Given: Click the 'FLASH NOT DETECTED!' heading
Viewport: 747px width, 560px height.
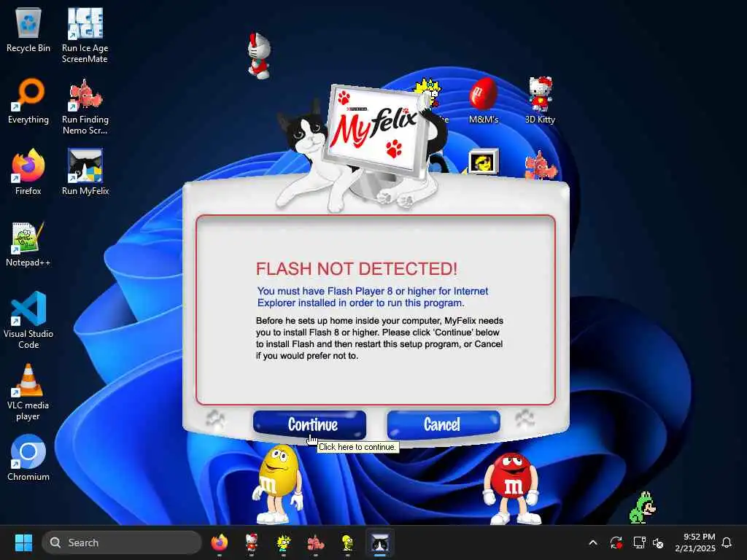Looking at the screenshot, I should [x=356, y=269].
